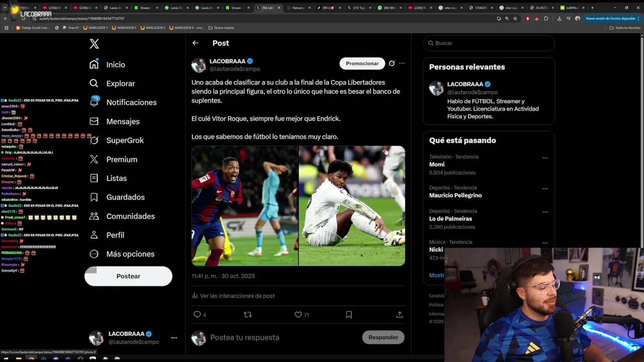The width and height of the screenshot is (644, 362).
Task: Click the reply icon showing 4 comments
Action: coord(197,315)
